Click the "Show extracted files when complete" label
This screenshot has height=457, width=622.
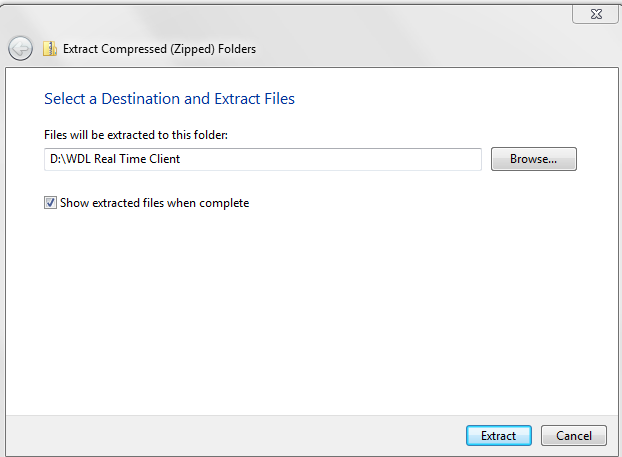[x=154, y=203]
